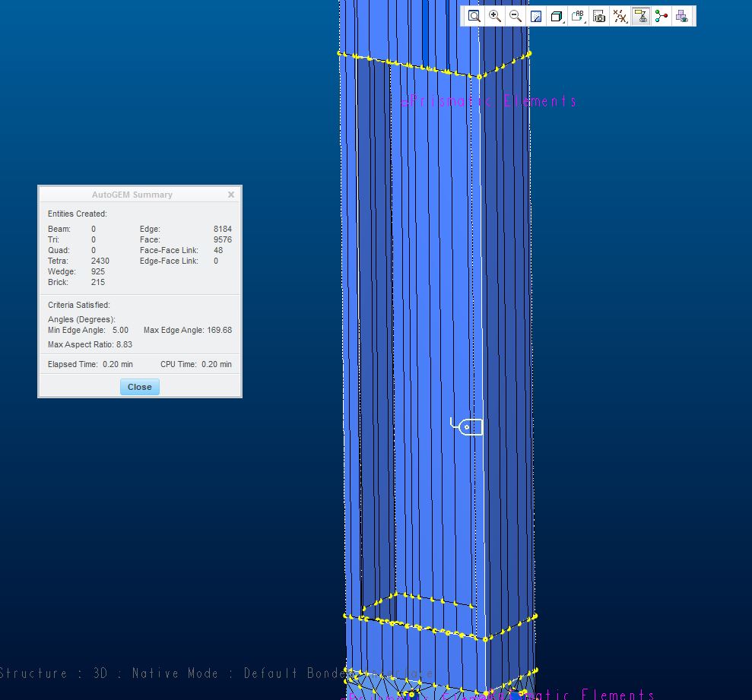Close the AutoGEM Summary dialog
Image resolution: width=752 pixels, height=700 pixels.
point(139,387)
